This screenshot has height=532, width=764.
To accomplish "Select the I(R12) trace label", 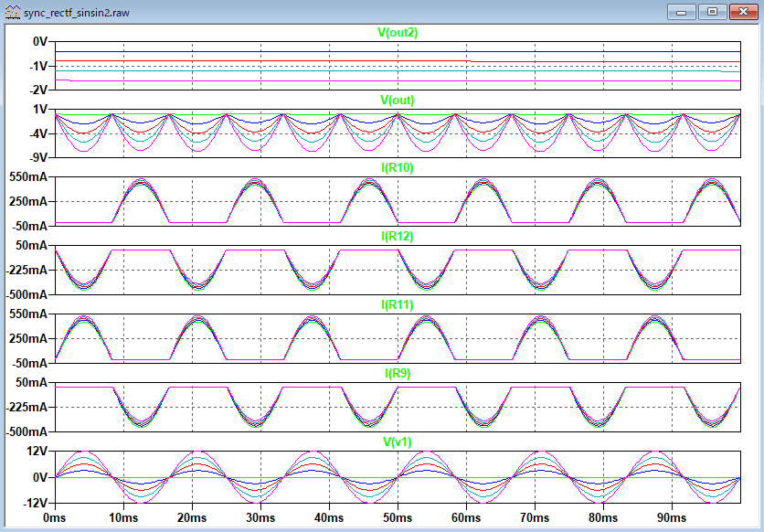I will (x=398, y=236).
